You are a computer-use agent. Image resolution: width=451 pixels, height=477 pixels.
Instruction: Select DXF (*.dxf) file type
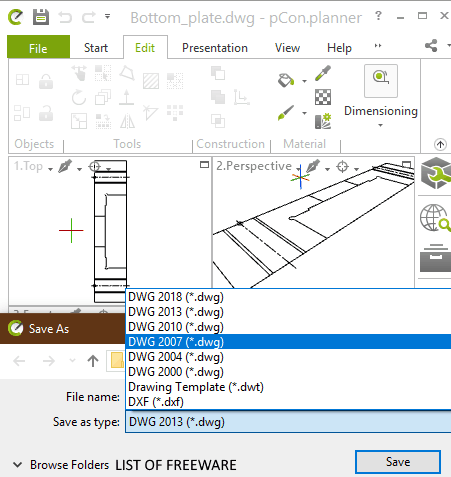[x=288, y=402]
